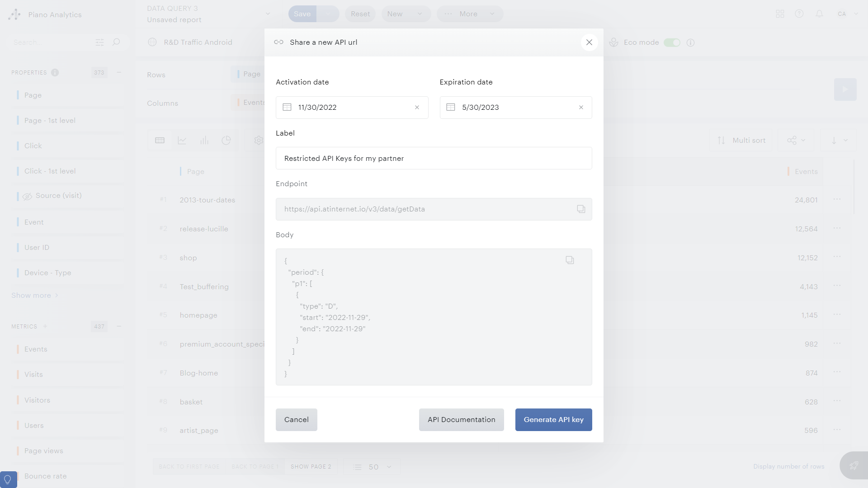Expand the More menu dropdown
868x488 pixels.
pyautogui.click(x=470, y=14)
